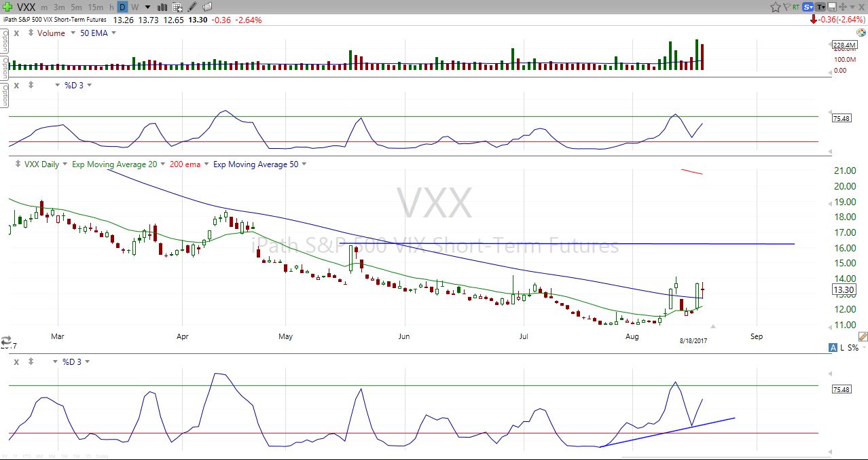Click the VXX Daily pane label

(x=41, y=164)
